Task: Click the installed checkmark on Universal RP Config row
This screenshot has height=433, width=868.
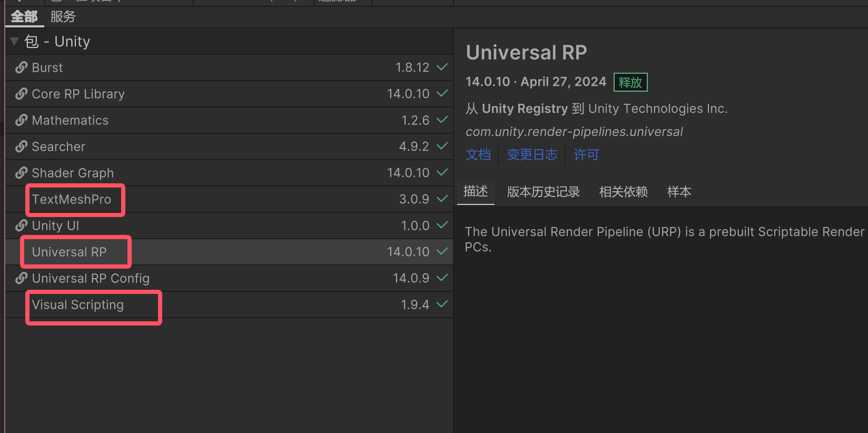Action: pos(442,278)
